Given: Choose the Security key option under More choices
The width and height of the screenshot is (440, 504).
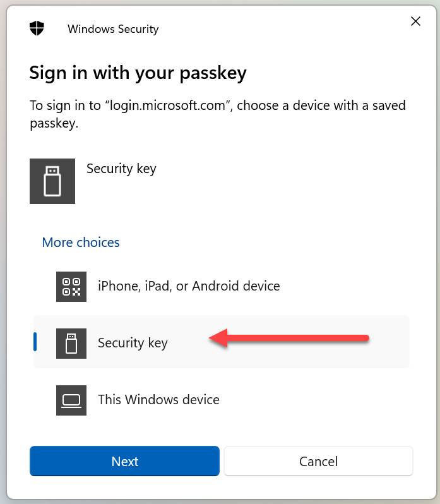Looking at the screenshot, I should 222,342.
